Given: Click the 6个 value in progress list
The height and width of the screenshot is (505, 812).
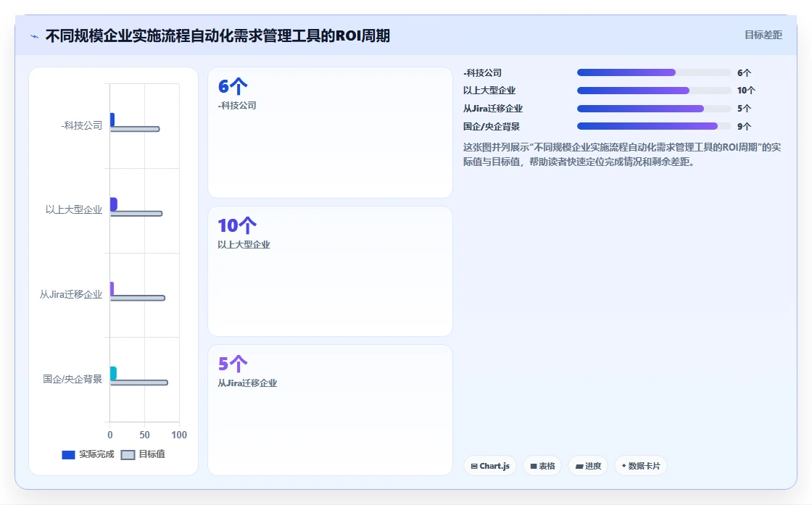Looking at the screenshot, I should [744, 73].
